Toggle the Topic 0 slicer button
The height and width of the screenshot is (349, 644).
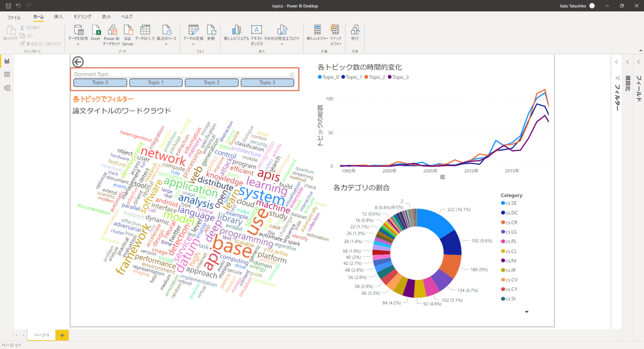click(x=100, y=83)
